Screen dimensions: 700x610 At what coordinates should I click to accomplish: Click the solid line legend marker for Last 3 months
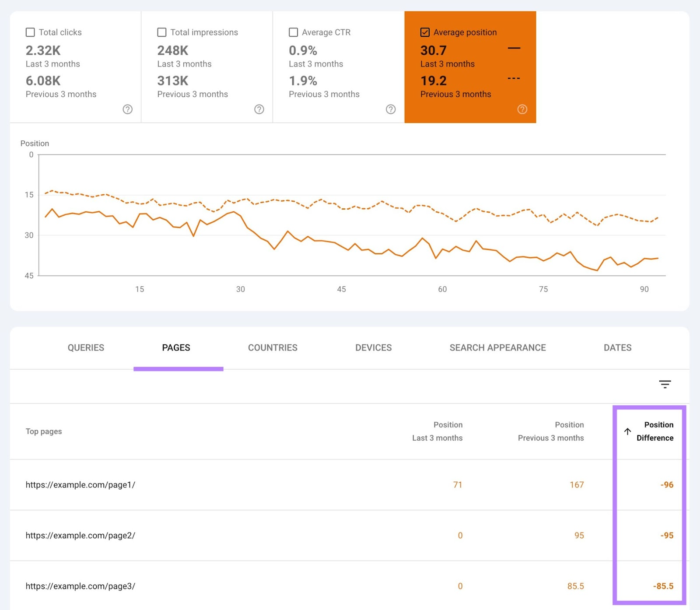coord(514,47)
